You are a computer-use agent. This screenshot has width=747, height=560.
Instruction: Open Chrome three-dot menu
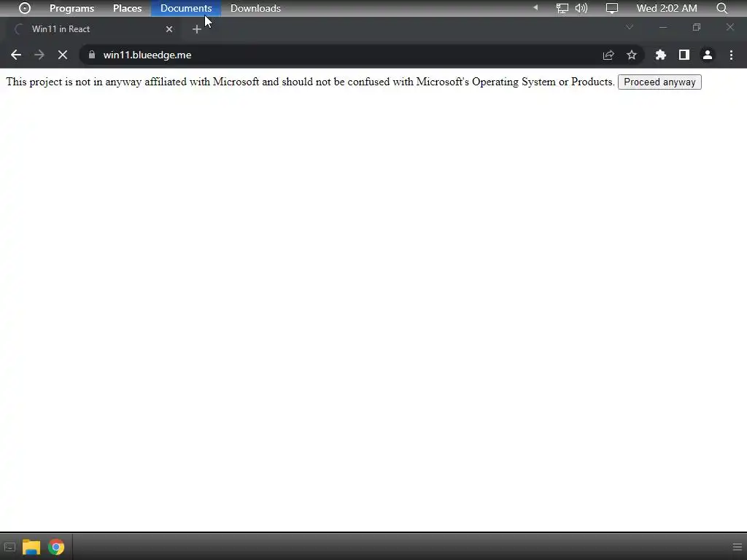tap(731, 55)
